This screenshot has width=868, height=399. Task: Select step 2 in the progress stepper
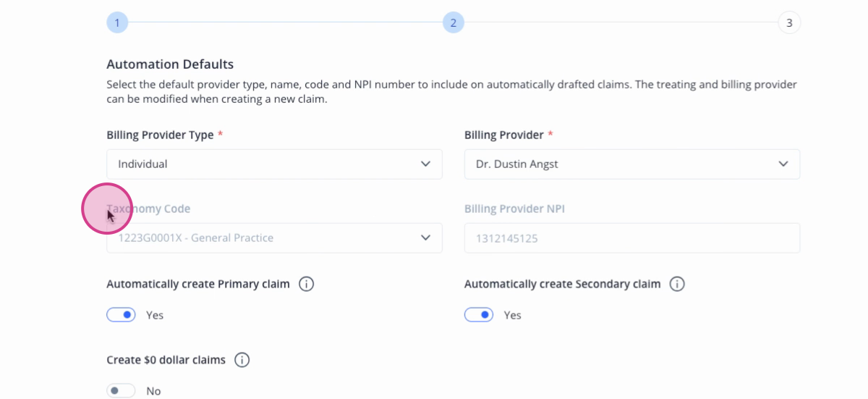tap(454, 22)
